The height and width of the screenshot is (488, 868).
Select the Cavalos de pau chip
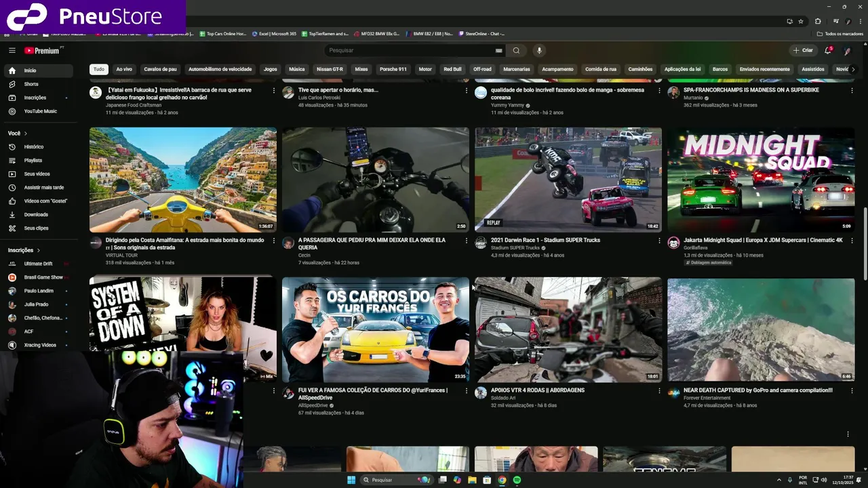click(x=160, y=69)
